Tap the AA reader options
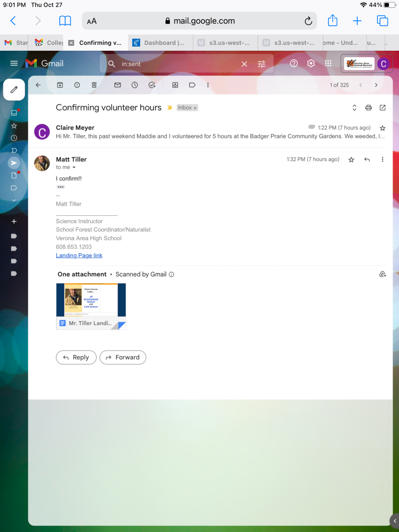This screenshot has height=532, width=399. point(92,21)
